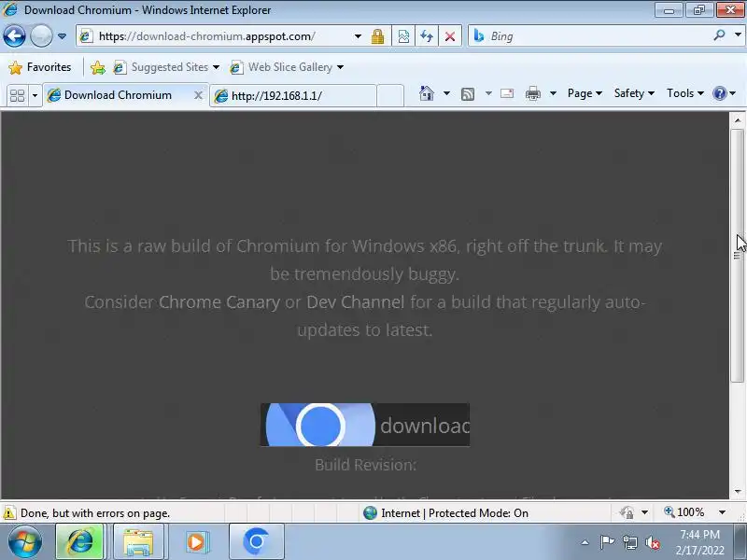Click the zoom level 100% button
Viewport: 747px width, 560px height.
684,512
